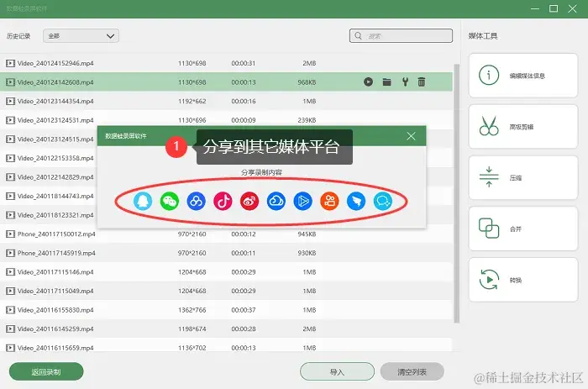The width and height of the screenshot is (588, 389).
Task: Click the 968KB size cell
Action: 307,81
